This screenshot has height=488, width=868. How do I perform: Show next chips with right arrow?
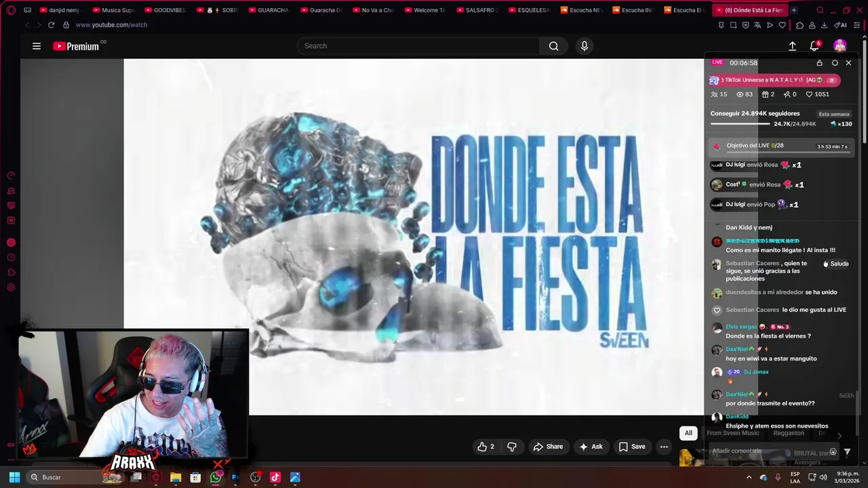(839, 436)
